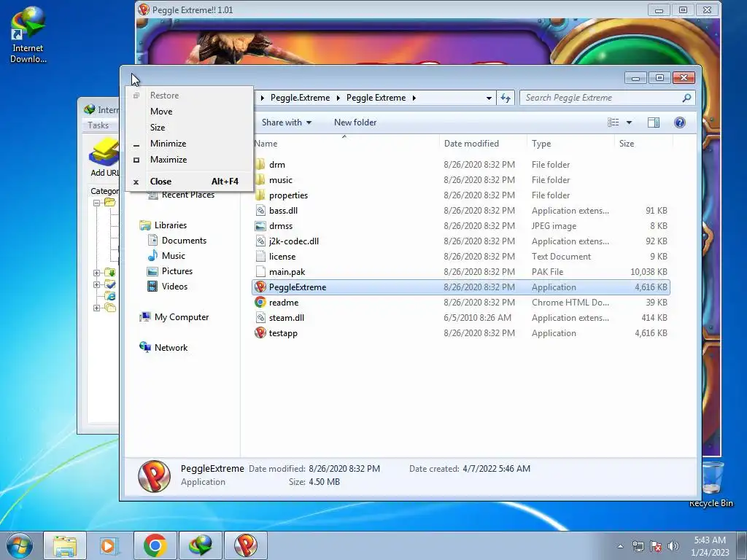The height and width of the screenshot is (560, 747).
Task: Open the Recycle Bin on desktop
Action: 711,484
